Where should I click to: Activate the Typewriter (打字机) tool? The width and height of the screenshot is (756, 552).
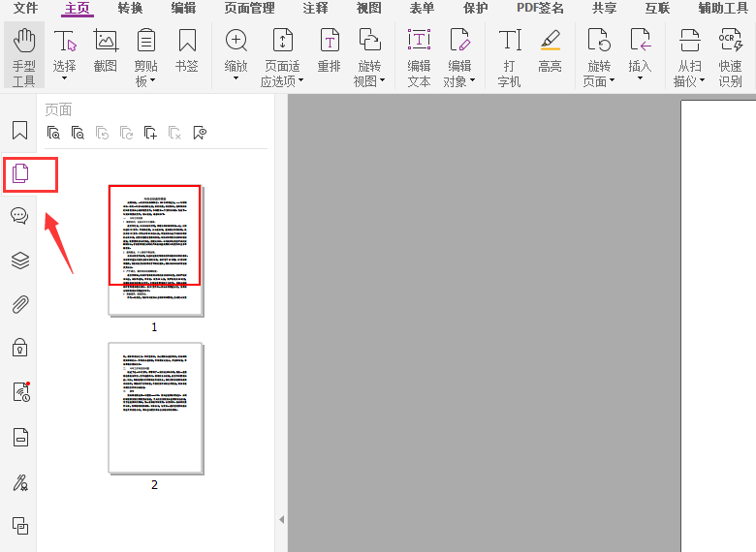click(509, 56)
